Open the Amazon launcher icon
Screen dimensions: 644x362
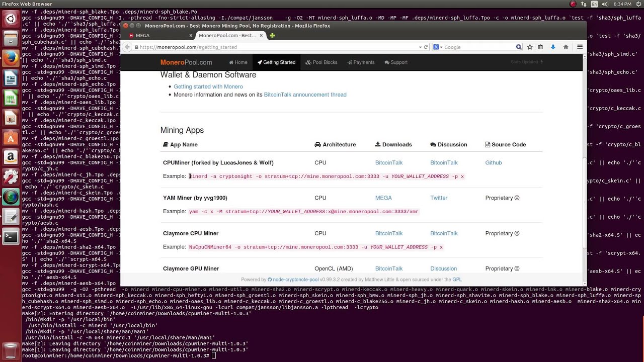coord(11,157)
